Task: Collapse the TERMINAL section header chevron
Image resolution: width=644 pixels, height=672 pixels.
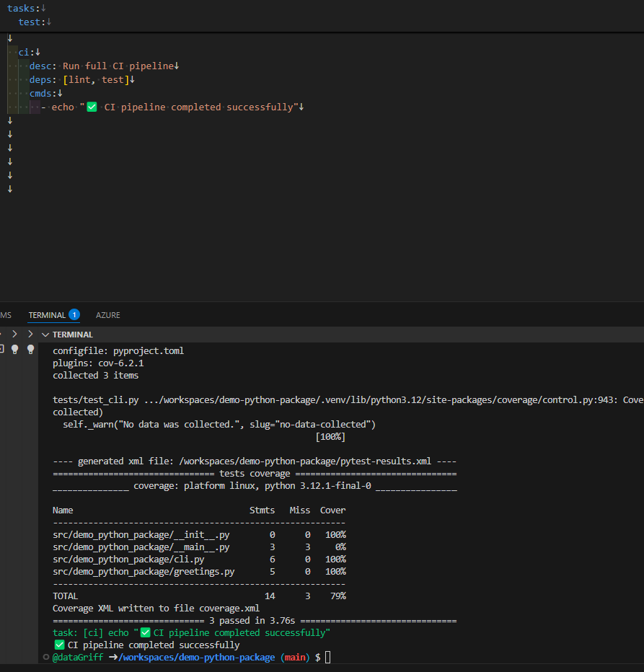Action: pos(45,335)
